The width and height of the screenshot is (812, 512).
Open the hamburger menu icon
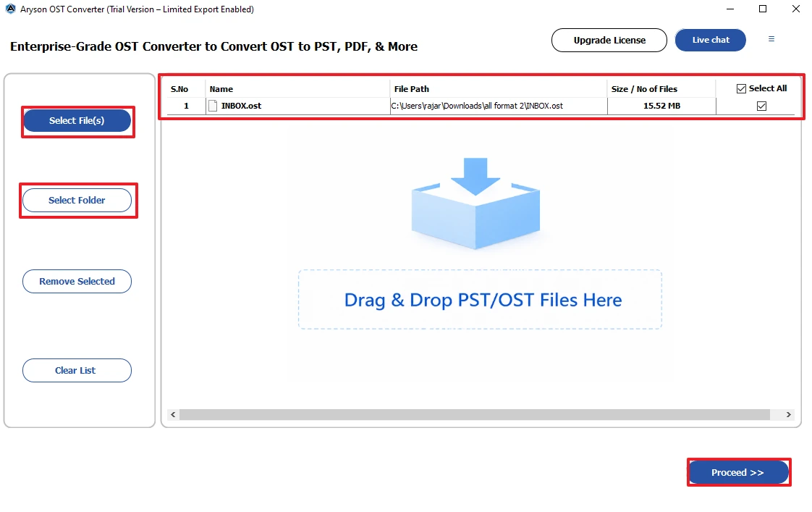tap(771, 39)
